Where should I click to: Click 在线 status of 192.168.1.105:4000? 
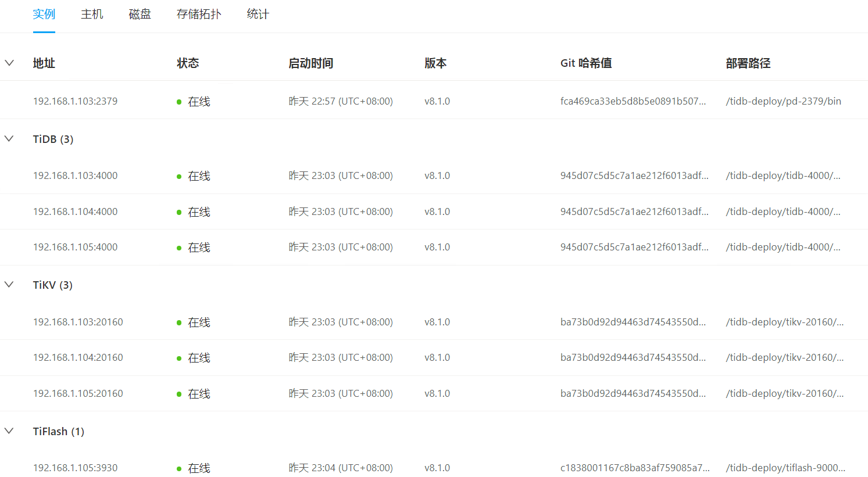pyautogui.click(x=194, y=248)
